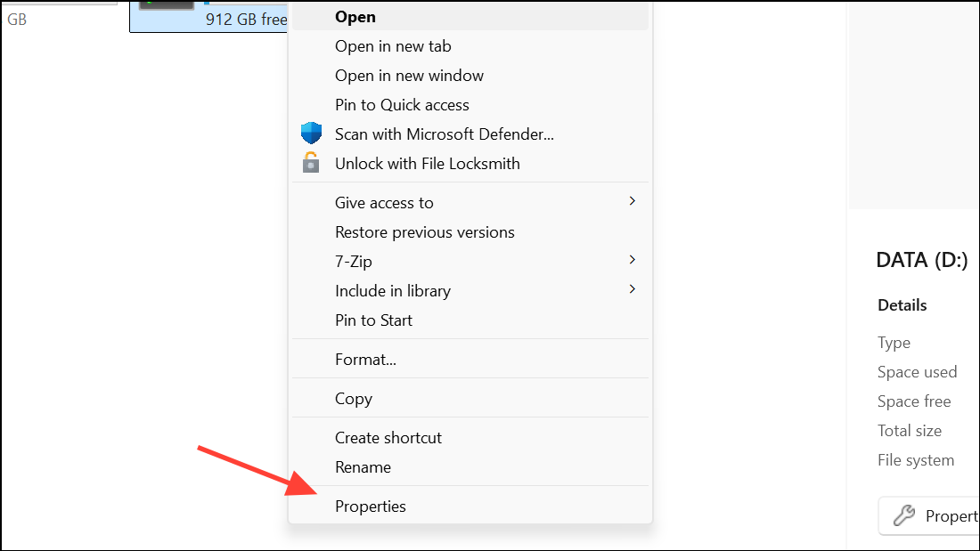Image resolution: width=980 pixels, height=551 pixels.
Task: Choose Copy in the context menu
Action: (x=470, y=399)
